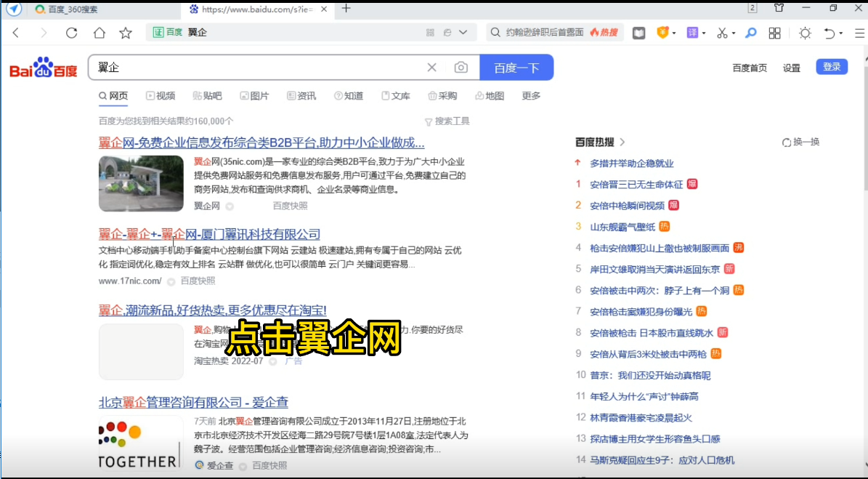The height and width of the screenshot is (479, 868).
Task: Open the 热搜 hot search badge
Action: [604, 33]
